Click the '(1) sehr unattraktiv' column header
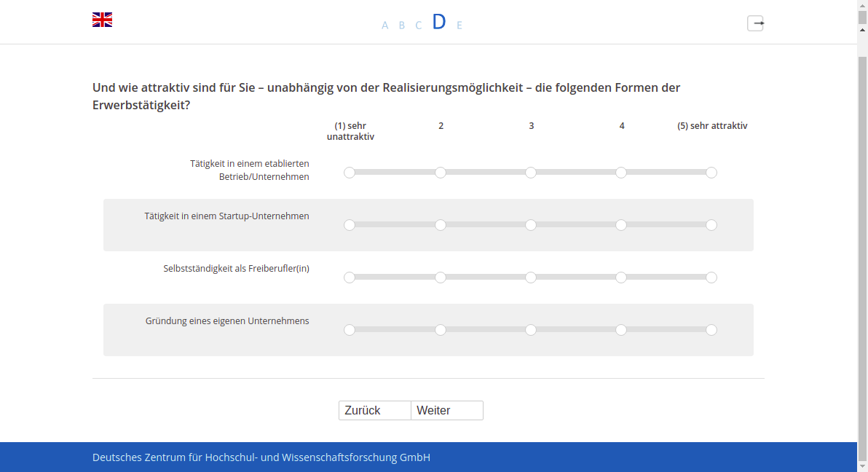 (x=350, y=131)
